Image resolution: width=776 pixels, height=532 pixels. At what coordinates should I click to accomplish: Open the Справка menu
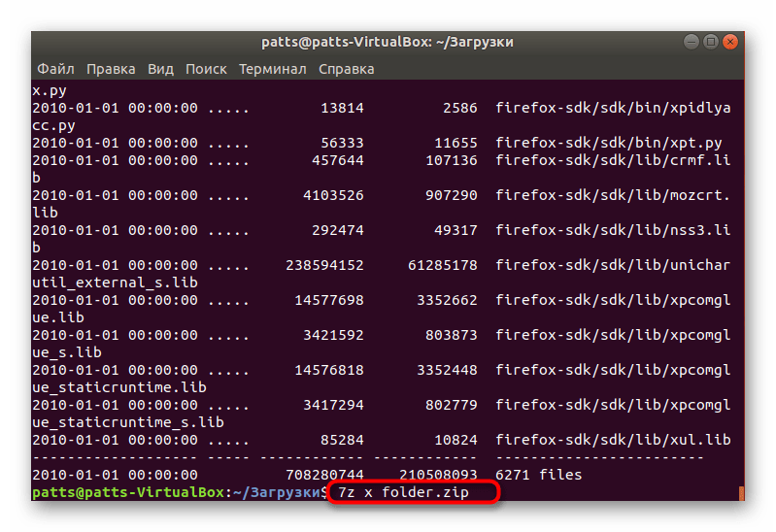346,69
